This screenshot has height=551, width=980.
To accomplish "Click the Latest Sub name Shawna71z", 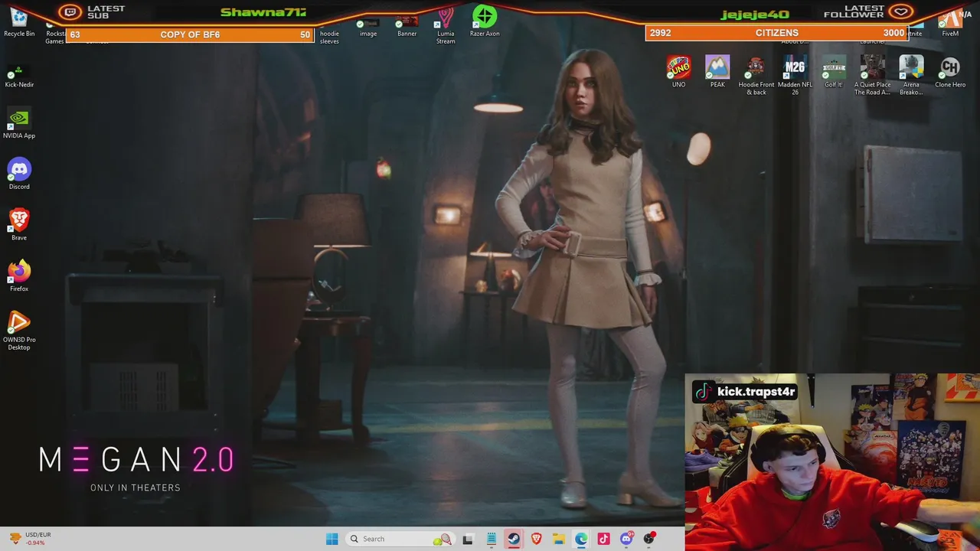I will coord(263,12).
